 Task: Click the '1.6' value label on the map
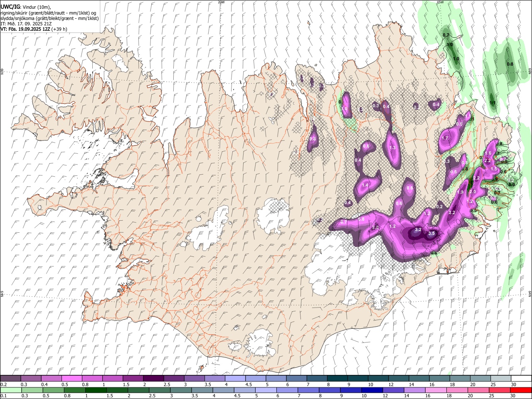pyautogui.click(x=488, y=153)
